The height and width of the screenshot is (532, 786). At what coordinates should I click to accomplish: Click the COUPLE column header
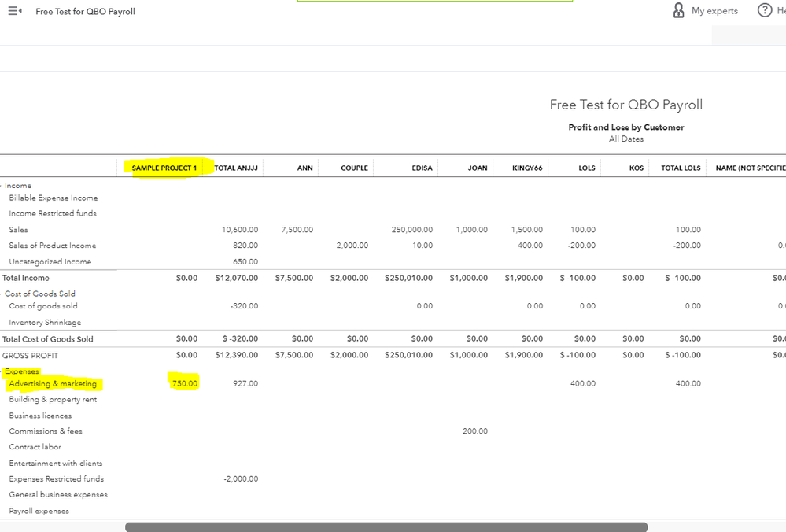click(x=354, y=168)
